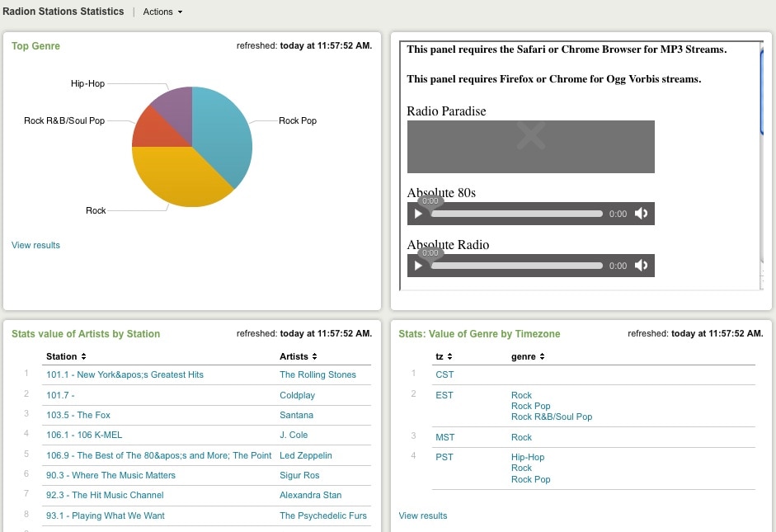Open the Actions dropdown menu
This screenshot has height=532, width=776.
pyautogui.click(x=162, y=12)
